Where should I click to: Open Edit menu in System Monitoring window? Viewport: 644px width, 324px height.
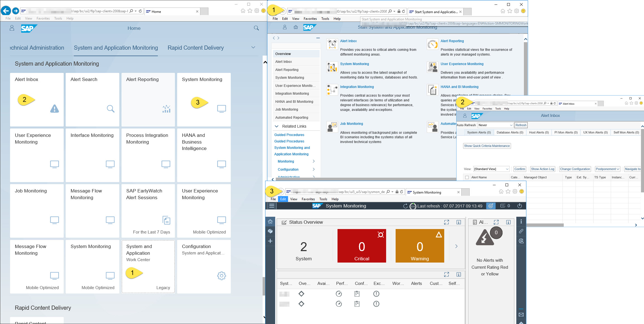click(283, 199)
